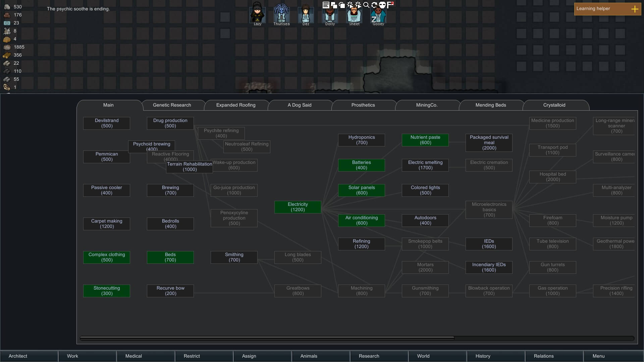Select colonist Thurisea's portrait
The width and height of the screenshot is (644, 362).
pyautogui.click(x=281, y=14)
